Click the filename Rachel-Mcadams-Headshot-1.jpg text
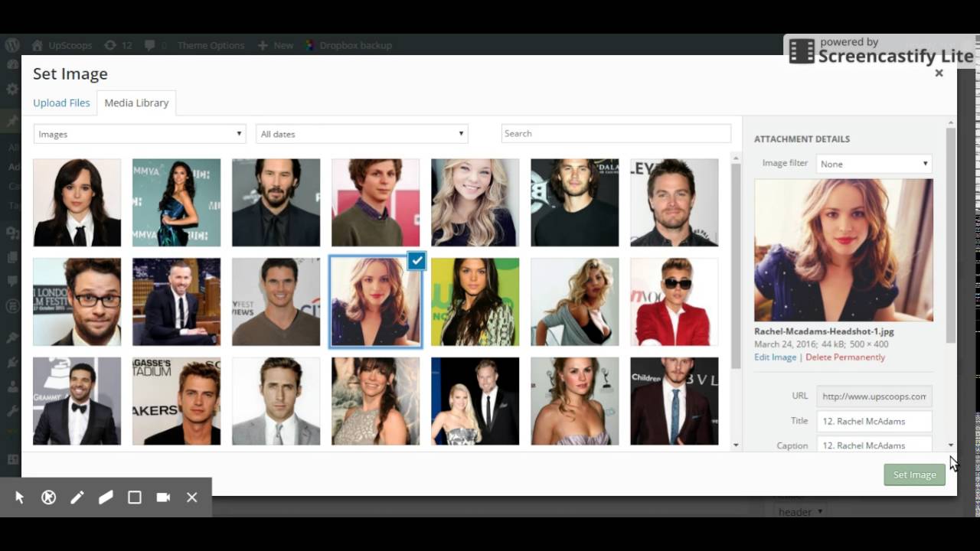The width and height of the screenshot is (980, 551). click(824, 331)
